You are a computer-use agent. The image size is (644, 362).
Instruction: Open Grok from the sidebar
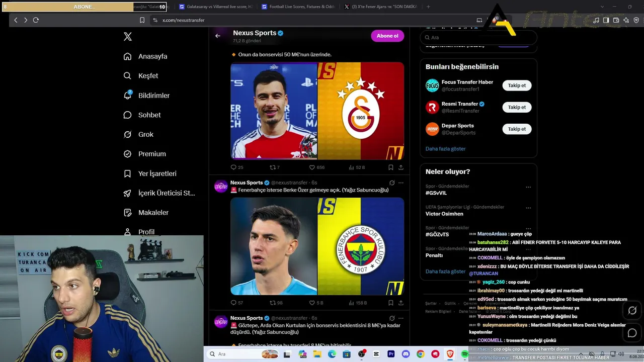pyautogui.click(x=138, y=134)
